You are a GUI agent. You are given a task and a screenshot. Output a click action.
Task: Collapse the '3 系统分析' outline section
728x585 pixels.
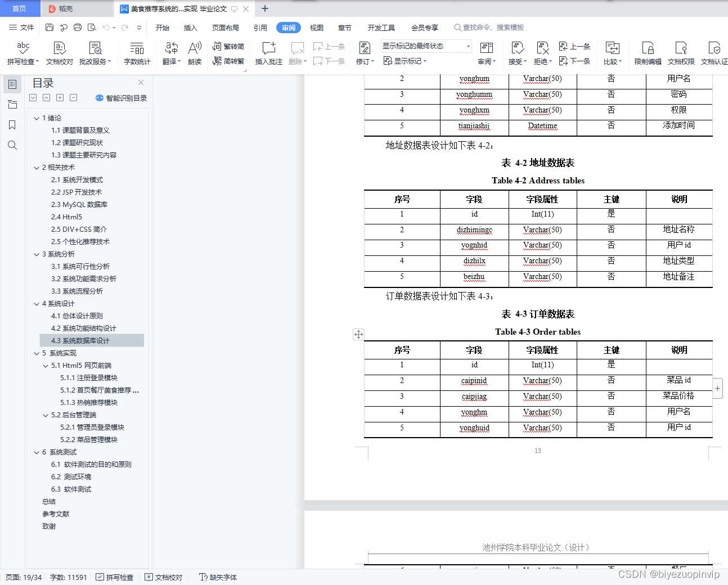pos(37,254)
